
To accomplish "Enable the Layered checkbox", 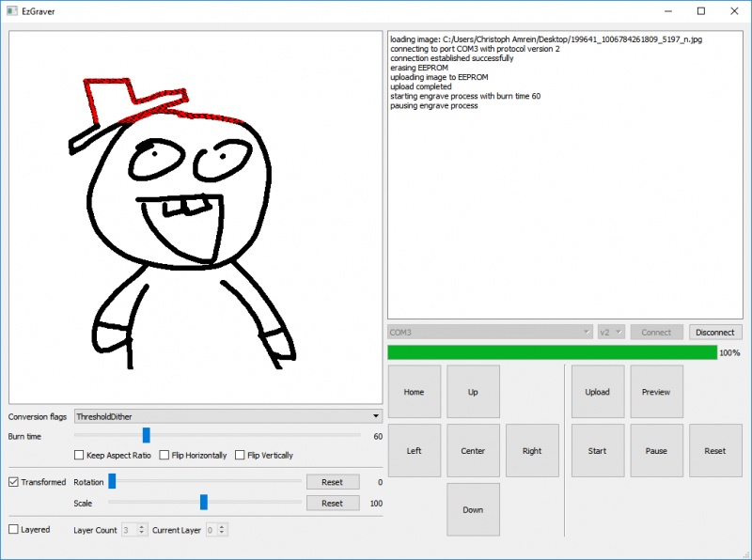I will click(13, 530).
